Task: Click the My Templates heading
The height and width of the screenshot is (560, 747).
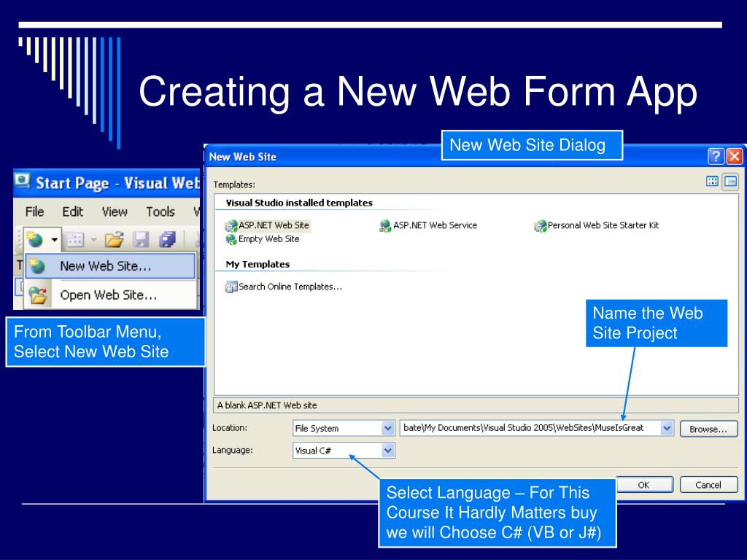Action: (x=258, y=264)
